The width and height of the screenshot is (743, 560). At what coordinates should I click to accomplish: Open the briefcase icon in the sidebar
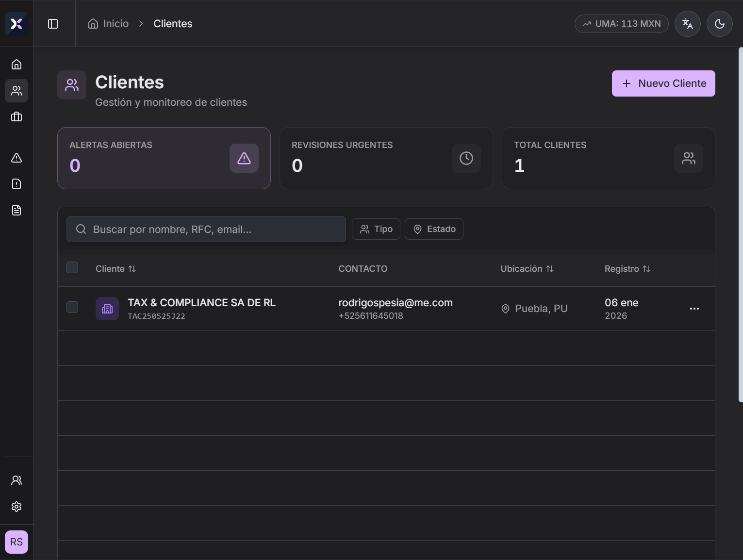17,117
